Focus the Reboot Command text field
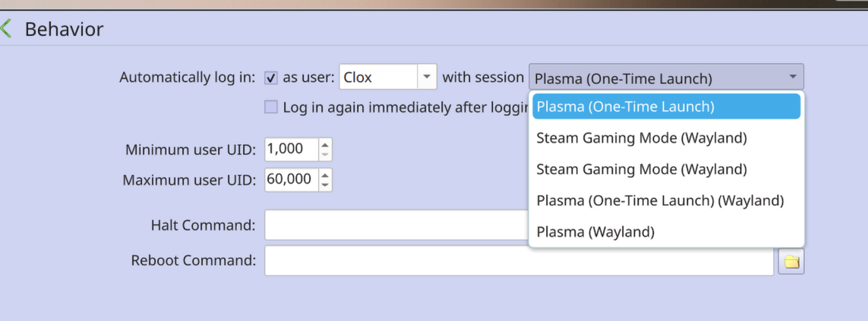The height and width of the screenshot is (321, 868). tap(519, 261)
